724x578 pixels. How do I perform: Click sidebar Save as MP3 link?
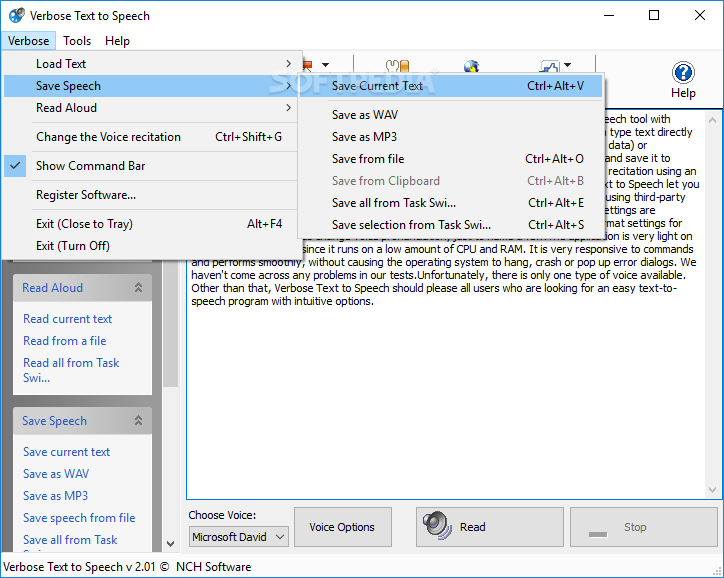(x=55, y=496)
